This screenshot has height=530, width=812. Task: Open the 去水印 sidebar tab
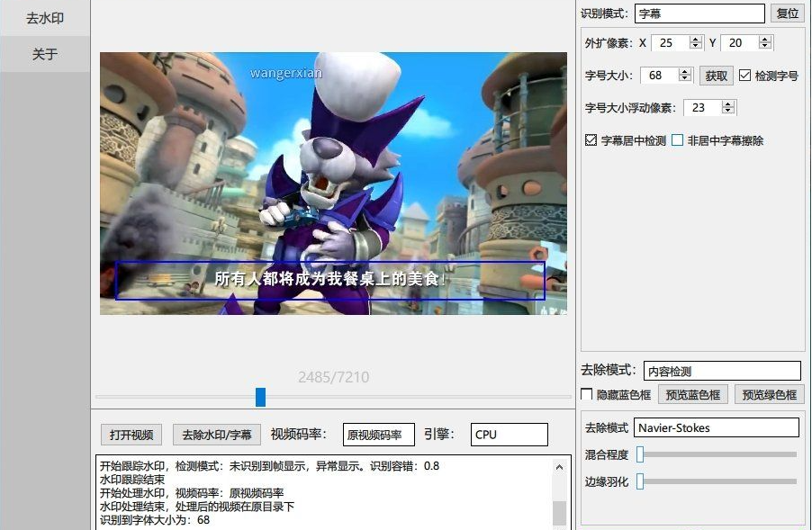[x=45, y=18]
